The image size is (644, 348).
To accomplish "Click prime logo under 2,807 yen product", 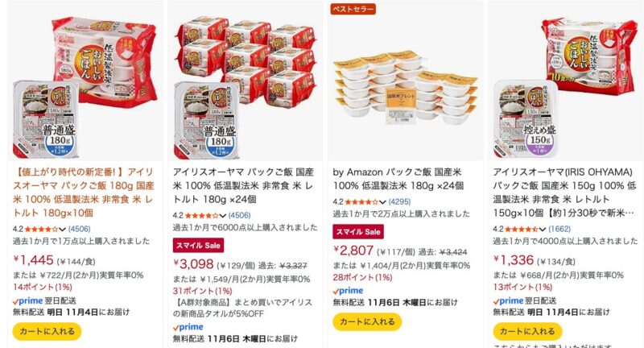I will [349, 291].
